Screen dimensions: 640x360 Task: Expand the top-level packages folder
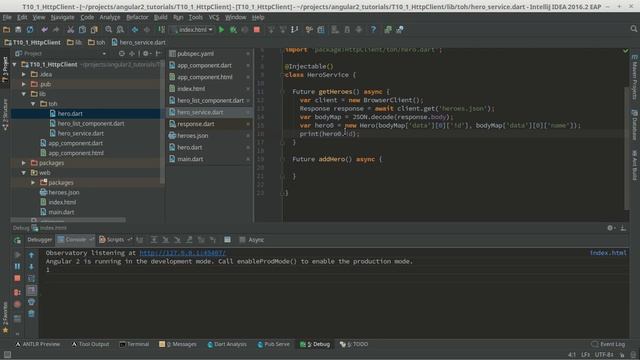pos(24,163)
